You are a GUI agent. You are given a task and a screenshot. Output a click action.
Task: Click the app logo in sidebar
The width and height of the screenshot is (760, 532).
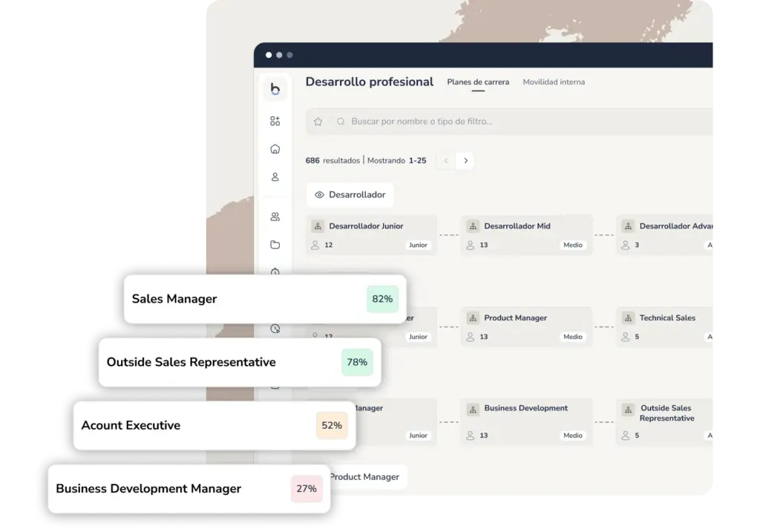click(x=275, y=90)
